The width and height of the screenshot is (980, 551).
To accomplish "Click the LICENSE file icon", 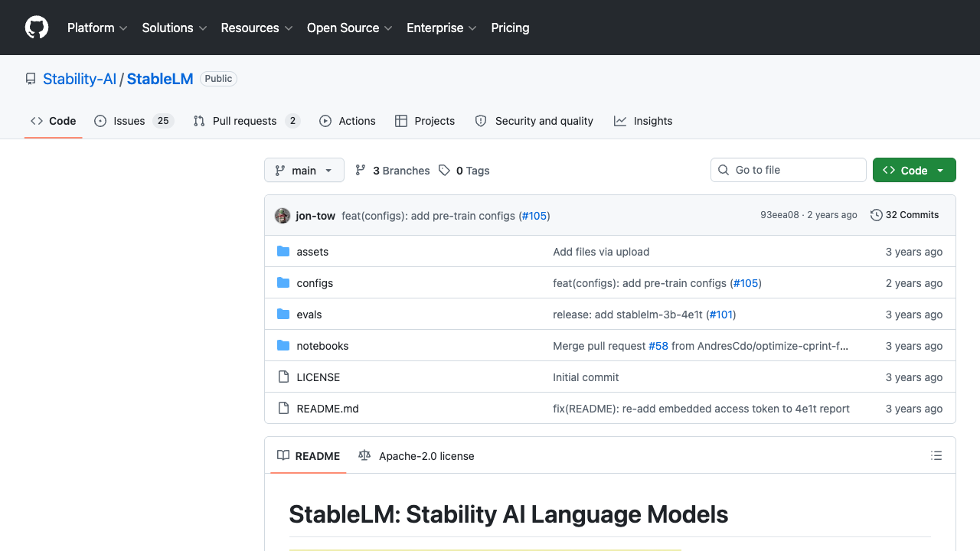I will coord(283,377).
